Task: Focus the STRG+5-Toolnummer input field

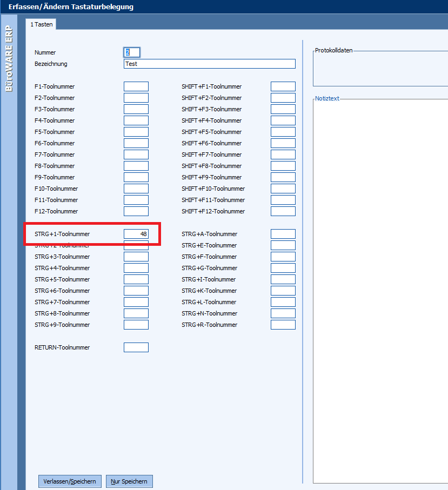Action: click(x=136, y=279)
